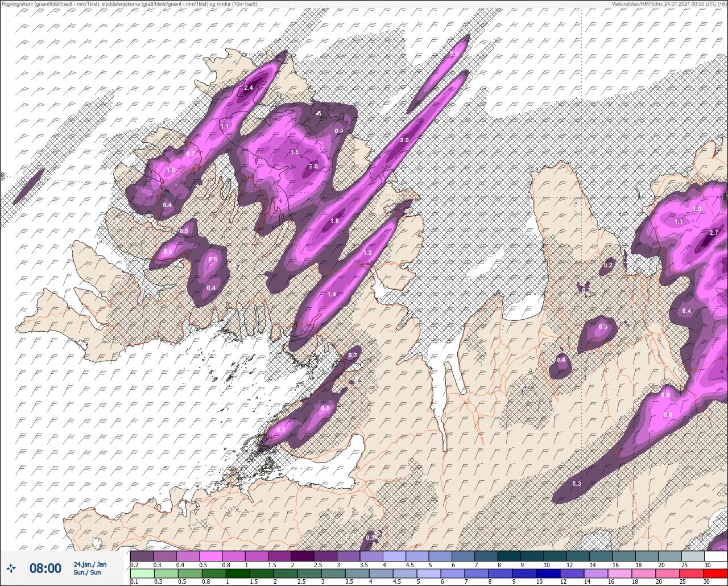Image resolution: width=728 pixels, height=586 pixels.
Task: Pick the top-row dark purple swatch labeled 2
Action: click(x=303, y=556)
